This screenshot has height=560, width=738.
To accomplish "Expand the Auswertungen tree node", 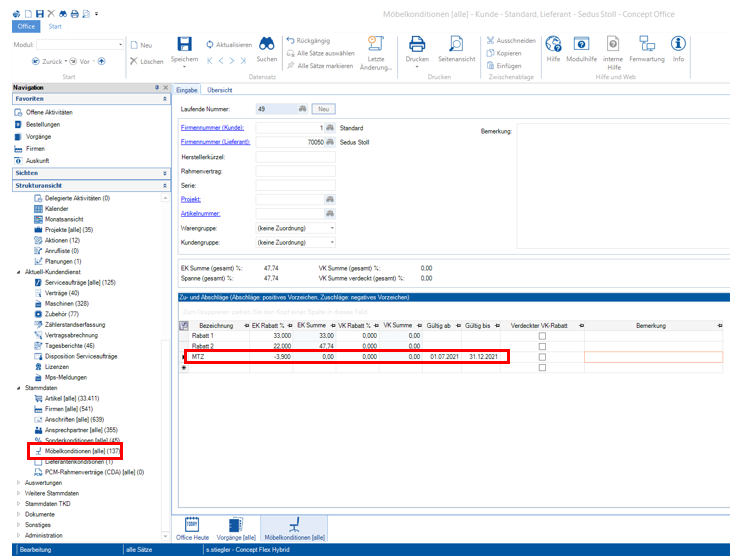I will [x=19, y=482].
